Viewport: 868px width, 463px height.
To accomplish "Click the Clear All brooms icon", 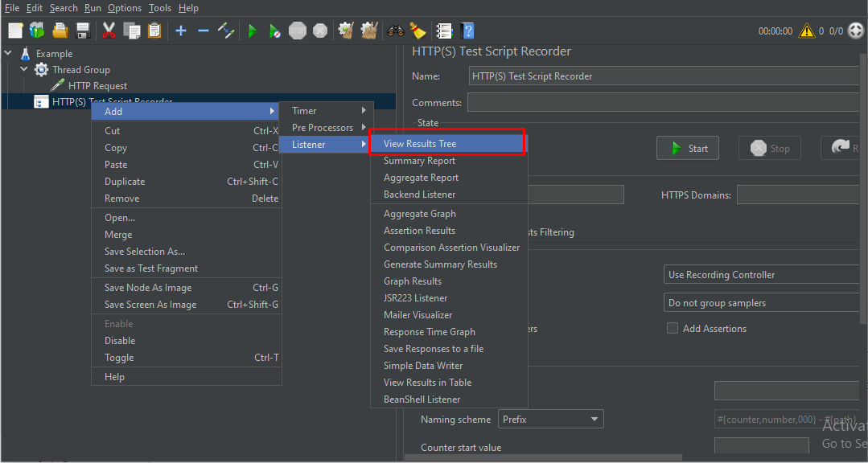I will [368, 31].
